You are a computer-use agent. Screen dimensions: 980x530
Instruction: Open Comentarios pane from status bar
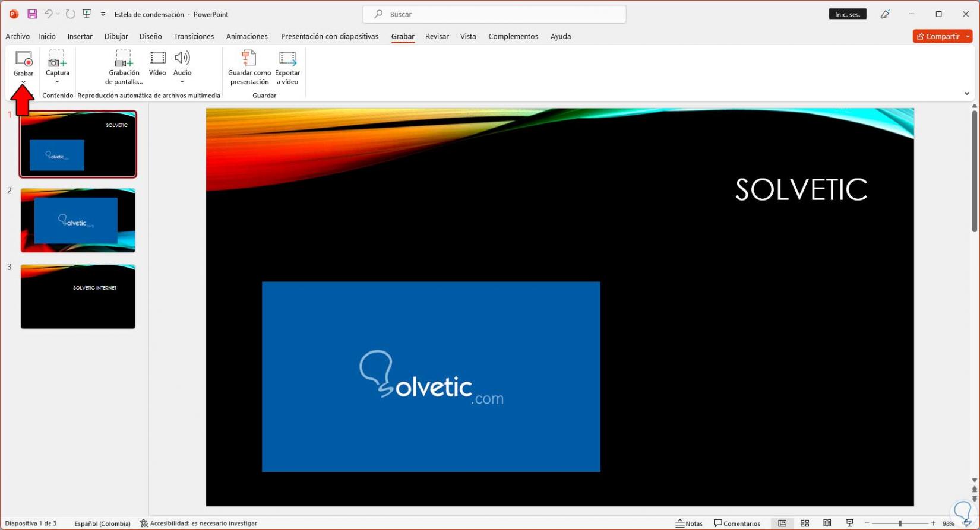pyautogui.click(x=737, y=523)
